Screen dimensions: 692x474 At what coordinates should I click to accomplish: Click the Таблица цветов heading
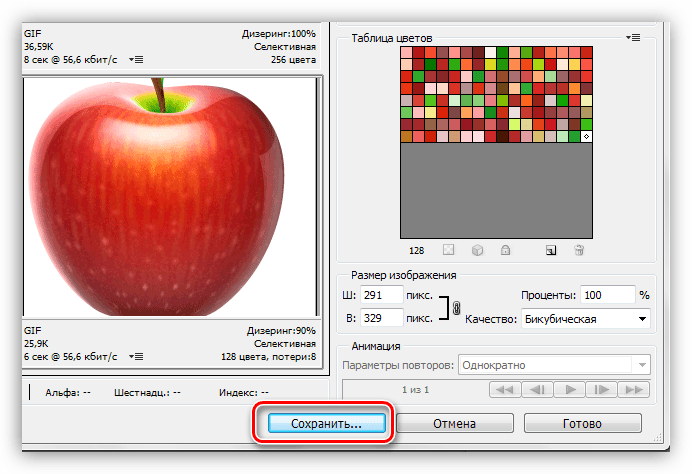(x=391, y=38)
